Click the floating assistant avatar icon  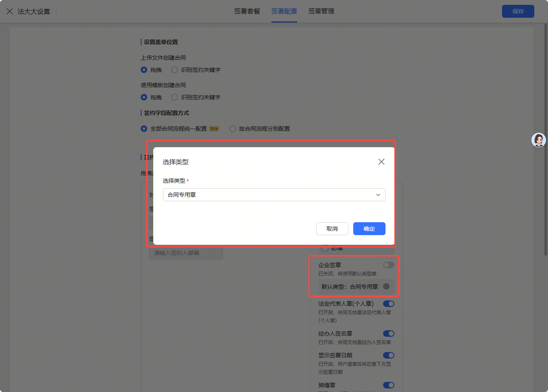click(538, 140)
